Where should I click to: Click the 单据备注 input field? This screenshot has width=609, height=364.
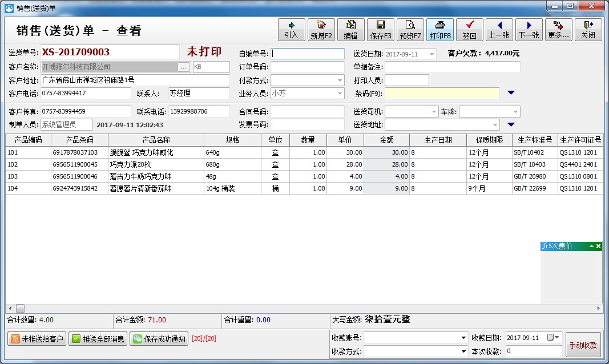pos(452,67)
